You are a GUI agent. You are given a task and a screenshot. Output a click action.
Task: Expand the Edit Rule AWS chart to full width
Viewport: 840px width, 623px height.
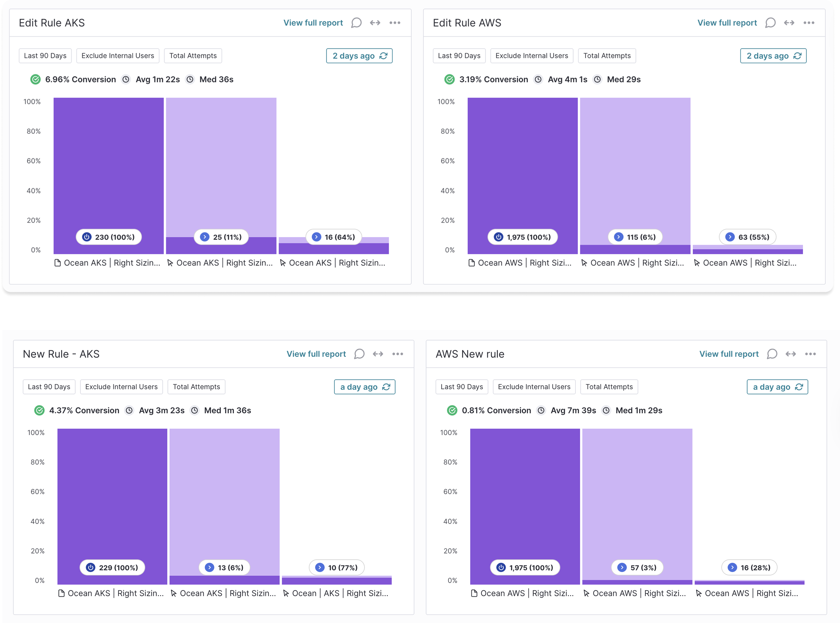click(789, 23)
